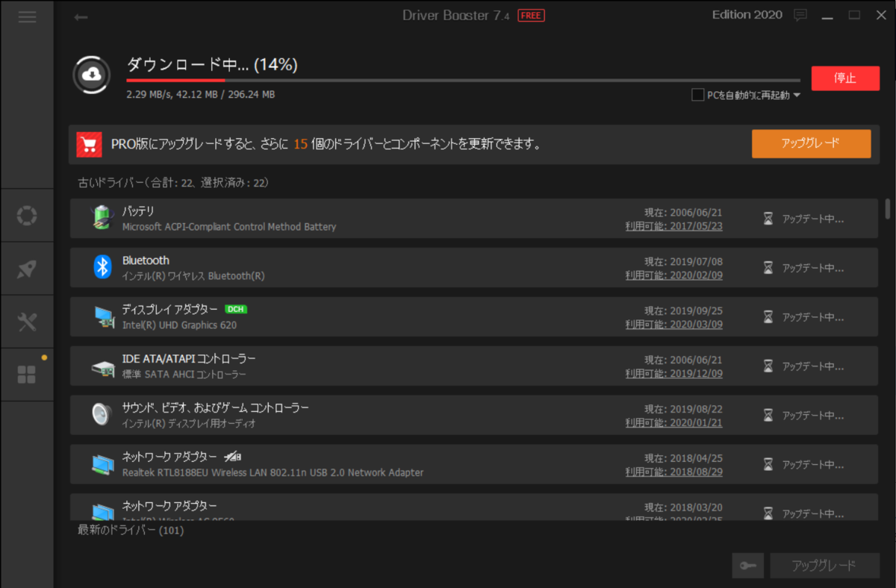This screenshot has width=896, height=588.
Task: Click アップデート中... status in バッテリ row
Action: [813, 219]
